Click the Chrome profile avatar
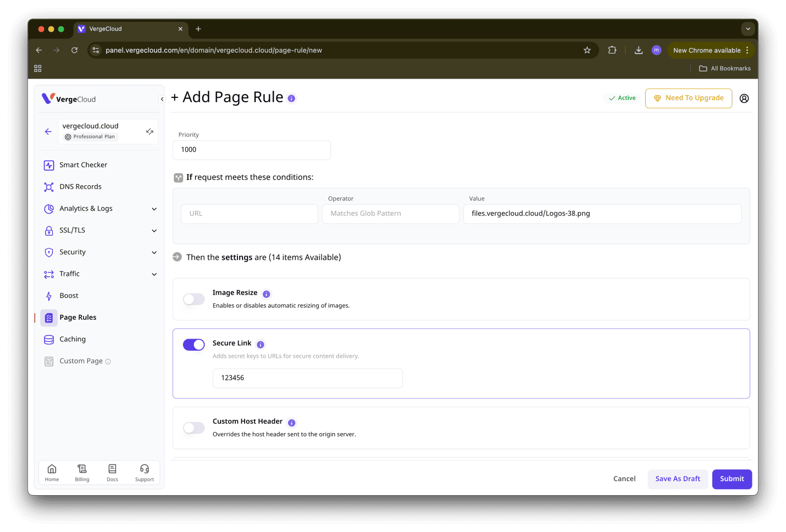Image resolution: width=786 pixels, height=532 pixels. tap(656, 50)
